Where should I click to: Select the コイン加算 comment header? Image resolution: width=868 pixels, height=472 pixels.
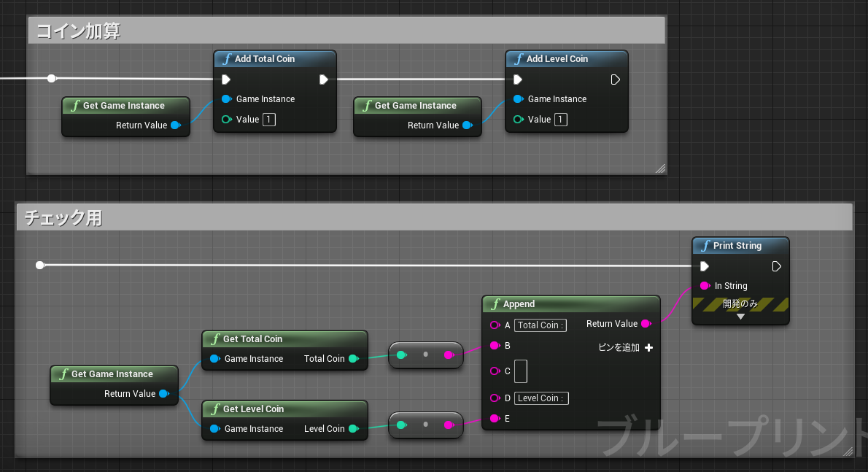(x=346, y=31)
